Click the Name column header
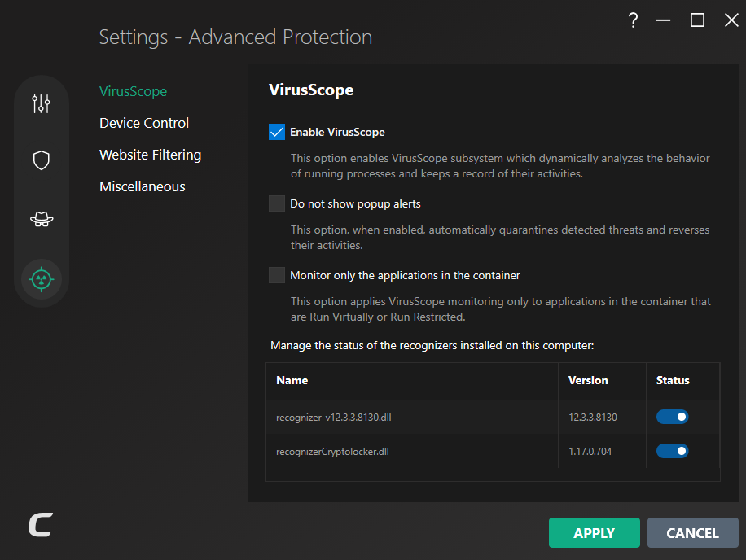Viewport: 746px width, 560px height. click(x=292, y=380)
